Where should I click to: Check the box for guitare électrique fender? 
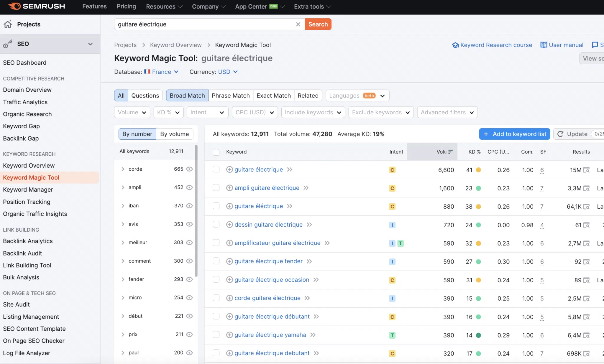(x=216, y=261)
